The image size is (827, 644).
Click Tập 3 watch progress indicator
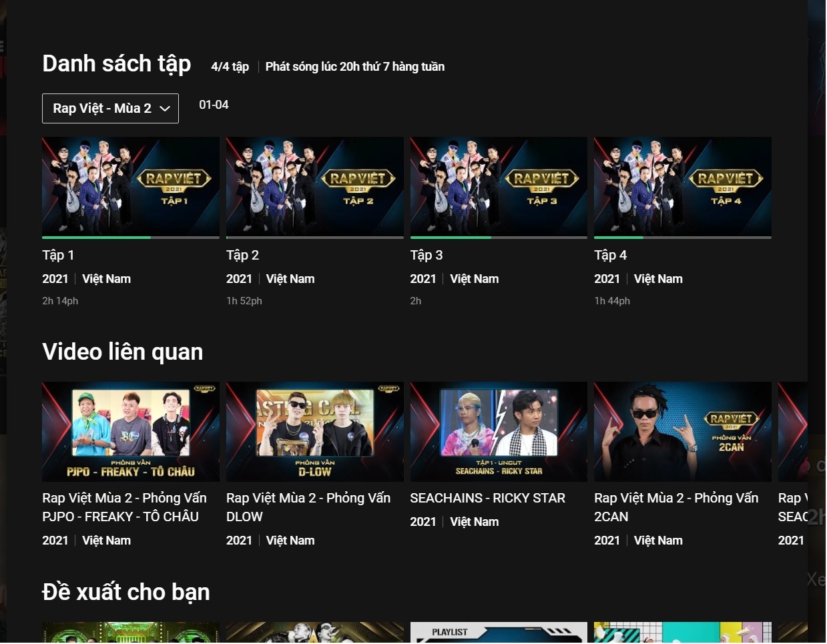pyautogui.click(x=451, y=236)
